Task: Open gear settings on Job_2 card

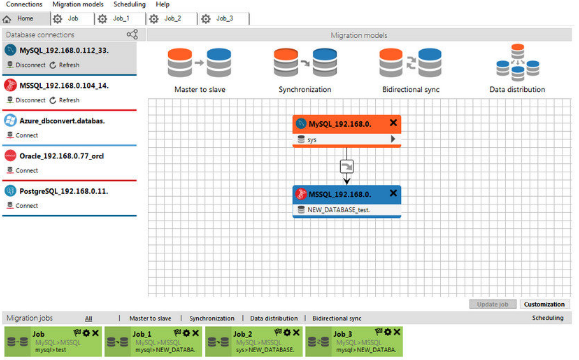Action: [287, 333]
